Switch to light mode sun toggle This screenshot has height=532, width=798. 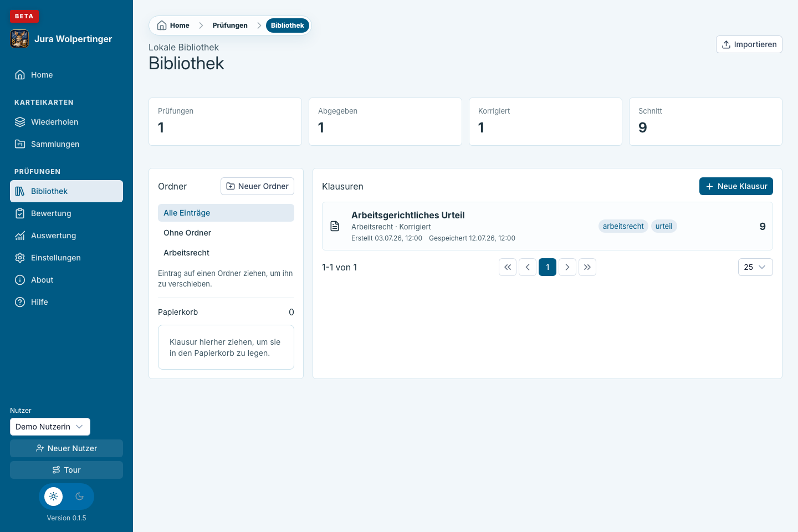click(x=54, y=497)
